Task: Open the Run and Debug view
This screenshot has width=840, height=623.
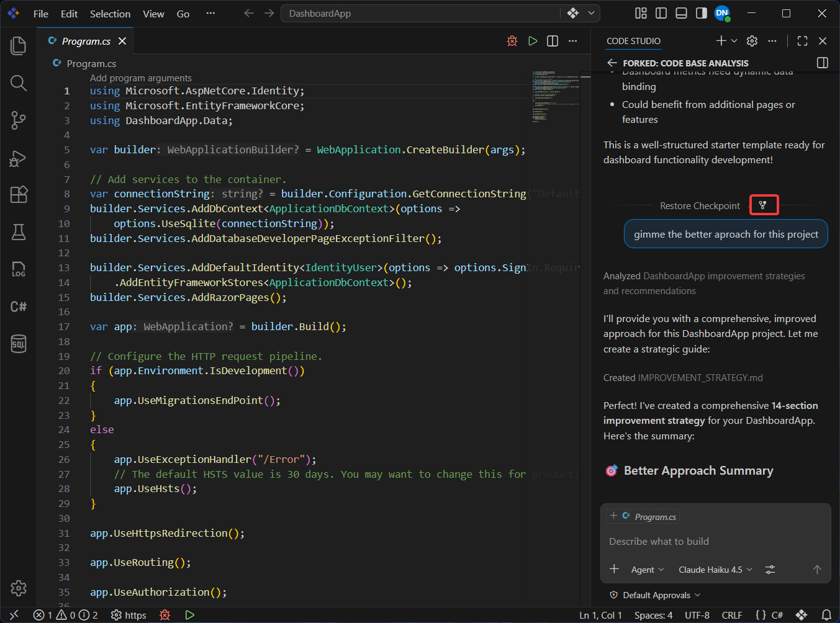Action: 19,158
